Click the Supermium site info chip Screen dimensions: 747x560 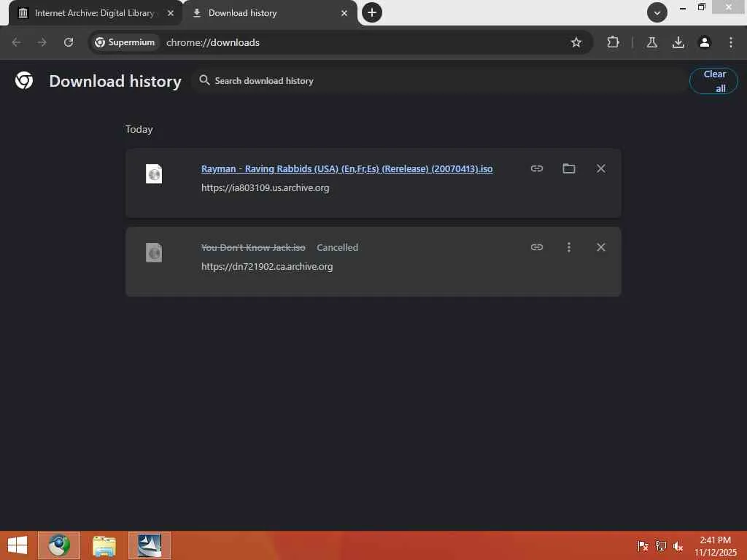[125, 42]
